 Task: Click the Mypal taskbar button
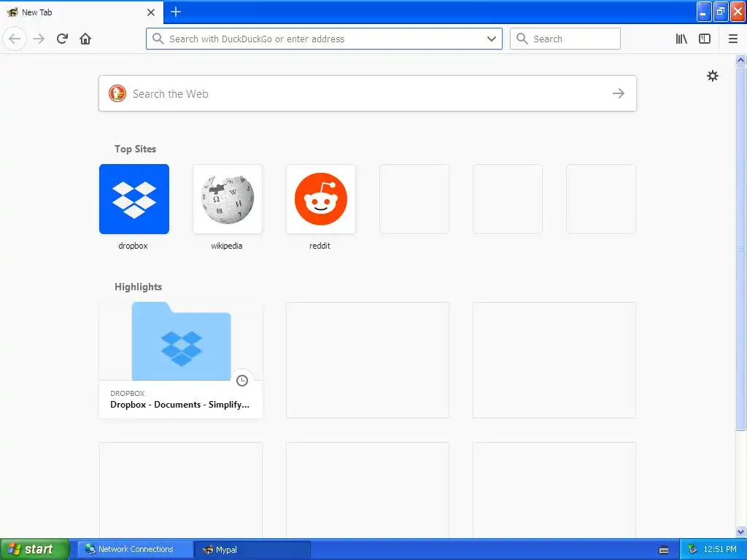click(x=252, y=549)
